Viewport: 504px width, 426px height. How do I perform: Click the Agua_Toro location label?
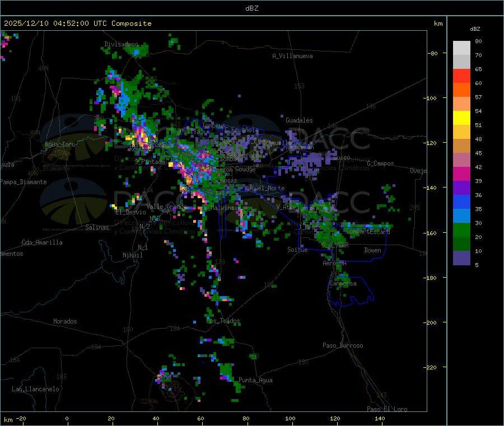[60, 144]
